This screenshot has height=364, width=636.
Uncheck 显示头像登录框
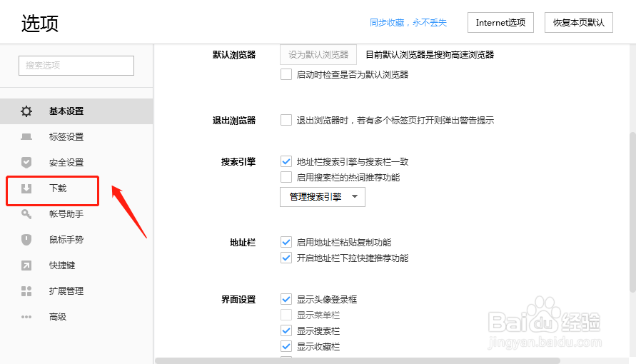tap(286, 300)
